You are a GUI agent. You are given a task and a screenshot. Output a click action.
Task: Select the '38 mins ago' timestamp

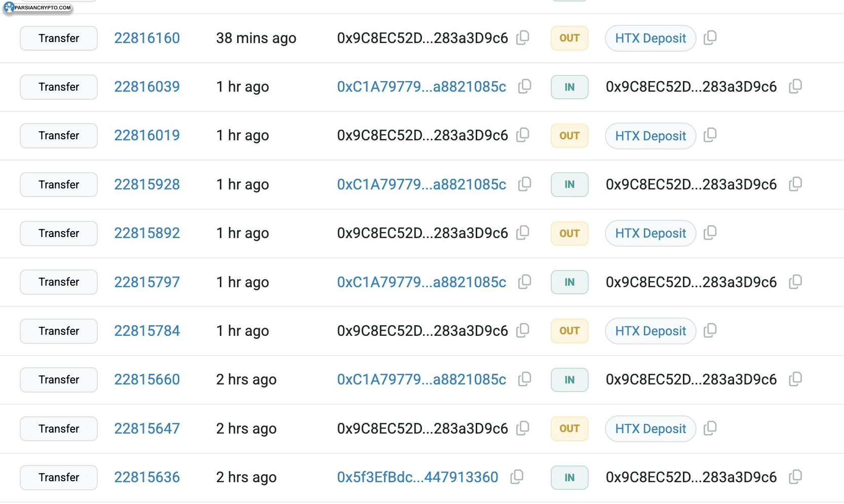256,38
